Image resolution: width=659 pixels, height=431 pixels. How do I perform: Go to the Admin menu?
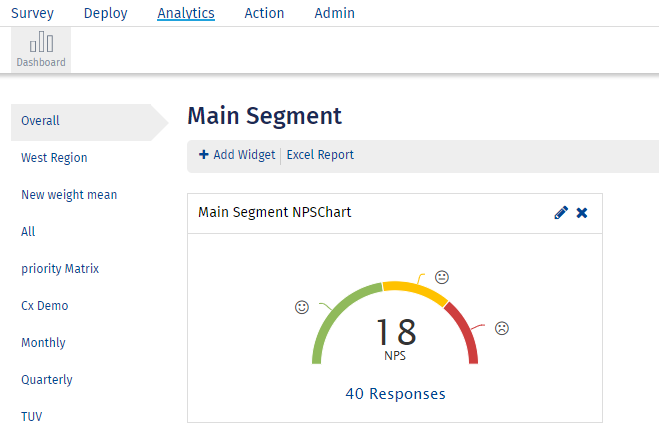(334, 13)
